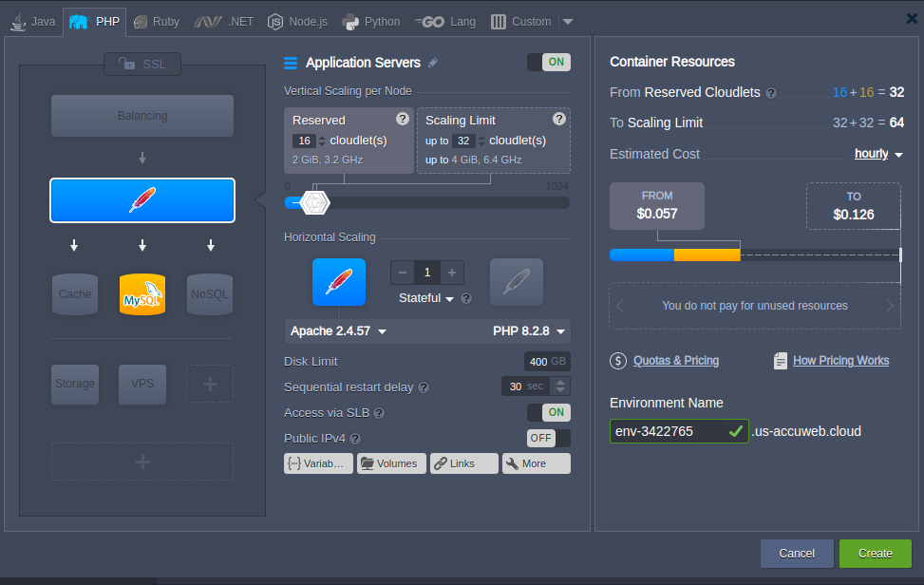
Task: Click the cloudlet scaling slider handle
Action: pyautogui.click(x=313, y=201)
